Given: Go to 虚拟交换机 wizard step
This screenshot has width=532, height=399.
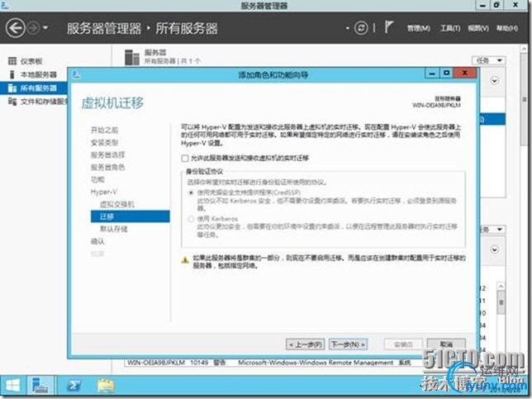Looking at the screenshot, I should (x=117, y=204).
